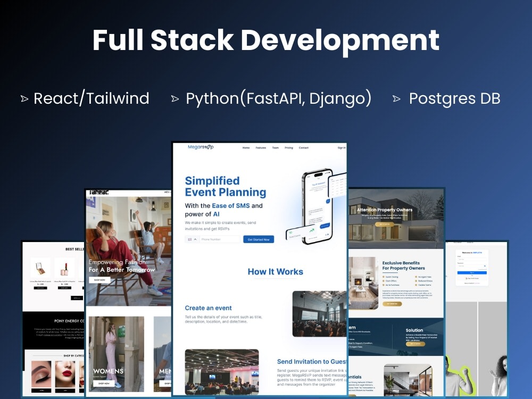532x399 pixels.
Task: Click the eyeshadow palette product in Best Sellers
Action: pyautogui.click(x=40, y=268)
